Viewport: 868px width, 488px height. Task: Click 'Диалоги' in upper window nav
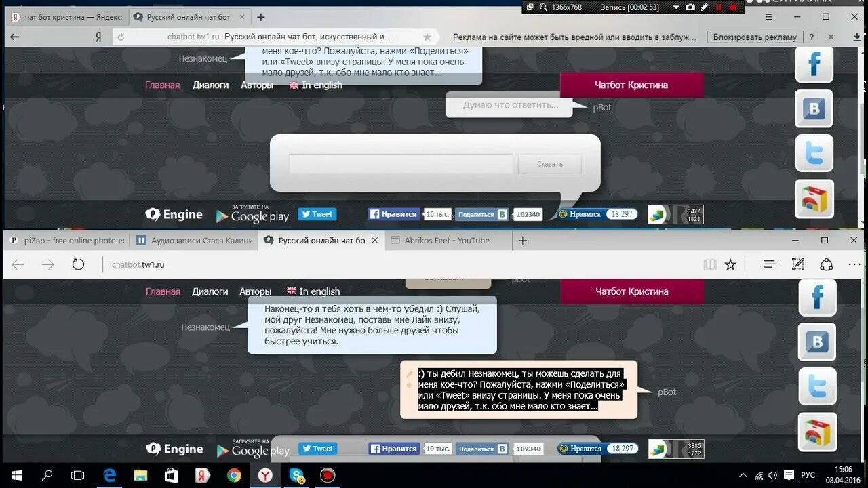210,85
